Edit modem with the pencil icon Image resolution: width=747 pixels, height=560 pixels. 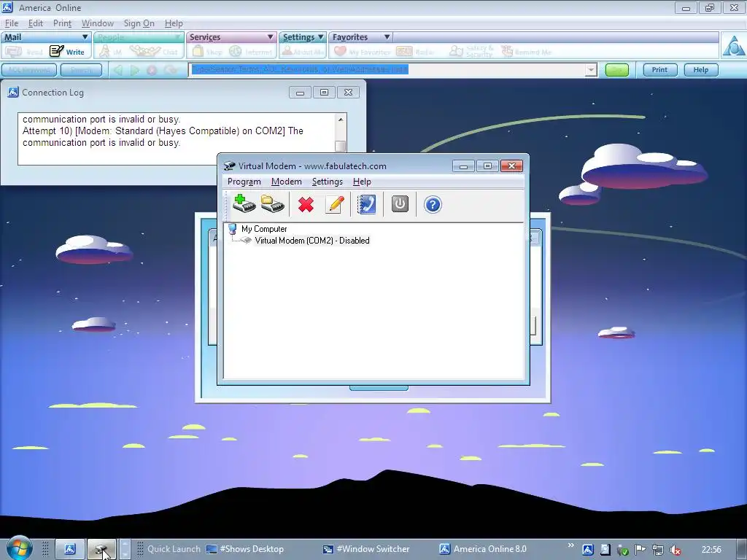334,205
